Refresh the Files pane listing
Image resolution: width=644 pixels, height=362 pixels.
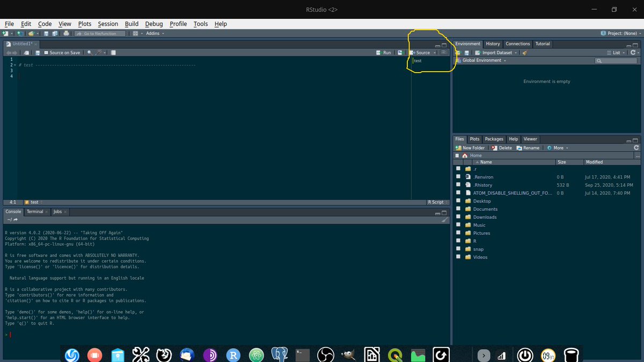636,147
